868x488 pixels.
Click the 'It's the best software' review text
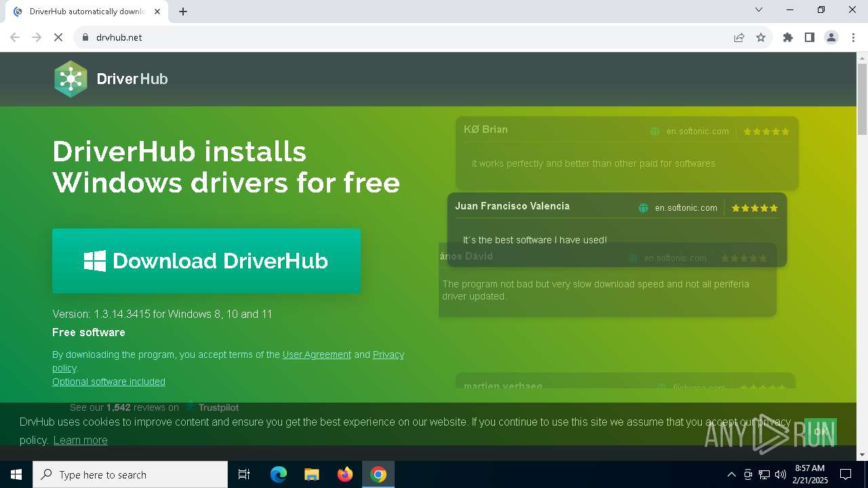(x=535, y=240)
